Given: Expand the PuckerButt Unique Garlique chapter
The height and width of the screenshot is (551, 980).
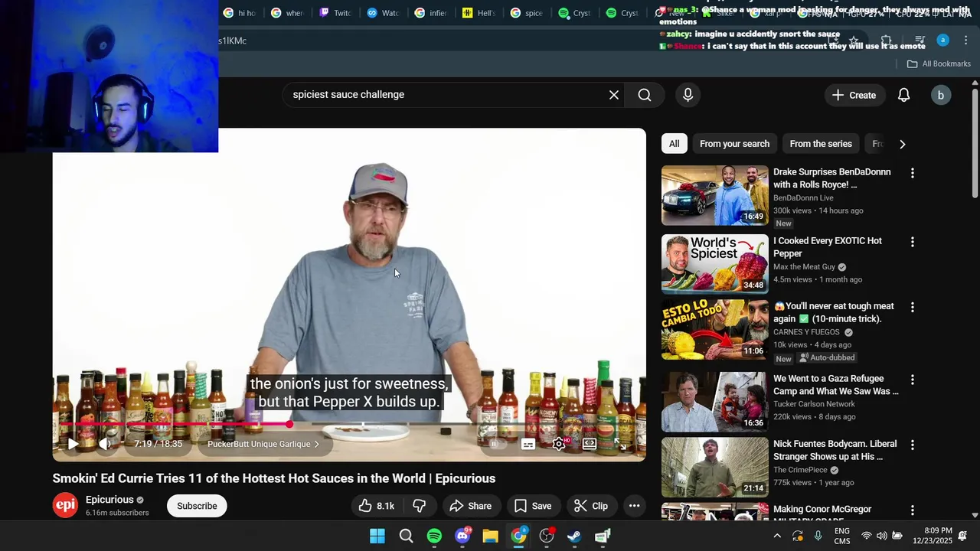Looking at the screenshot, I should pos(263,444).
